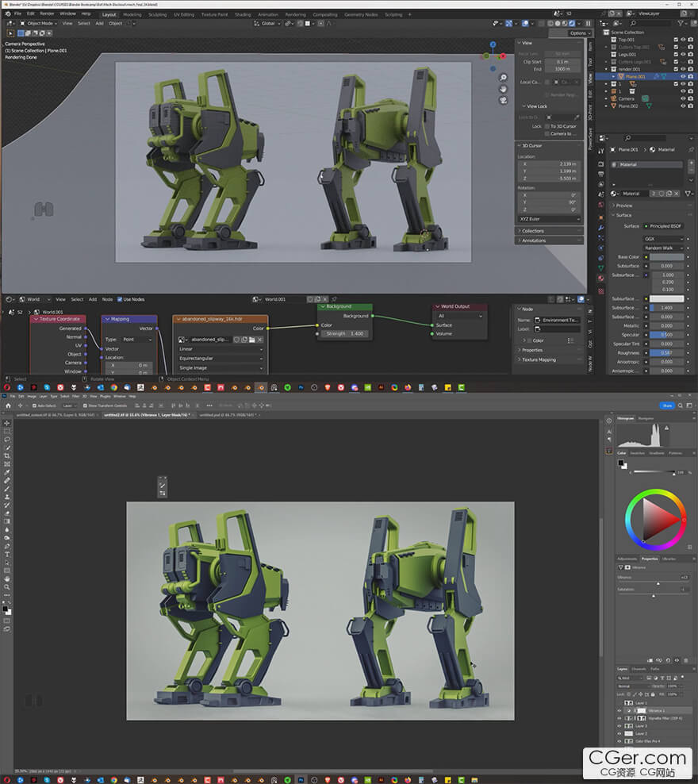Viewport: 698px width, 784px height.
Task: Expand the Preview panel in material properties
Action: click(x=650, y=206)
